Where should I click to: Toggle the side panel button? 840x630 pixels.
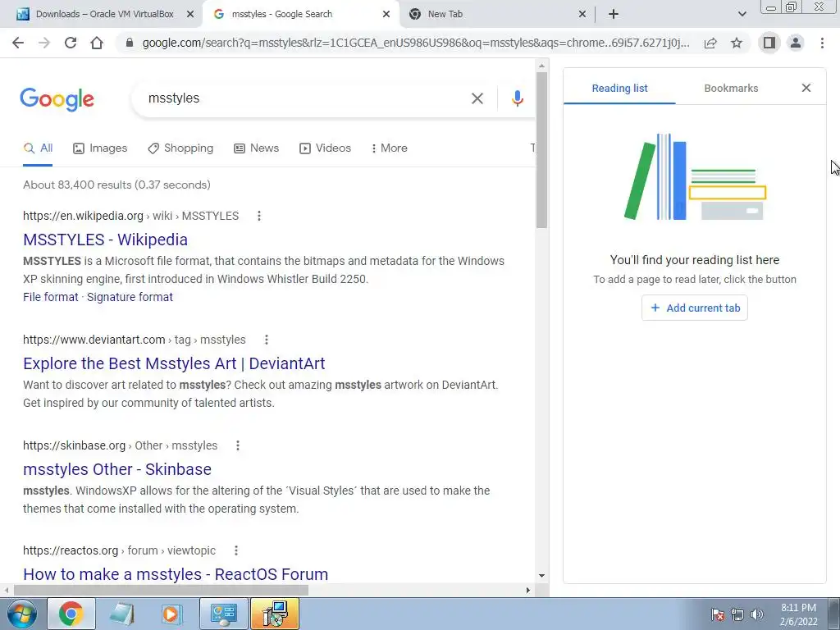769,43
